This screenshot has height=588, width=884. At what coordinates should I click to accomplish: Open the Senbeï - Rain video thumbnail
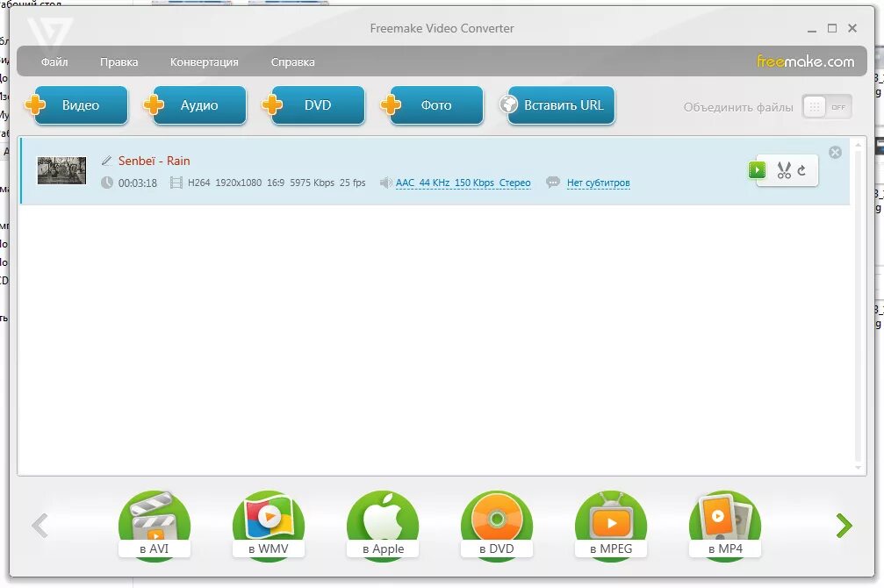tap(62, 170)
